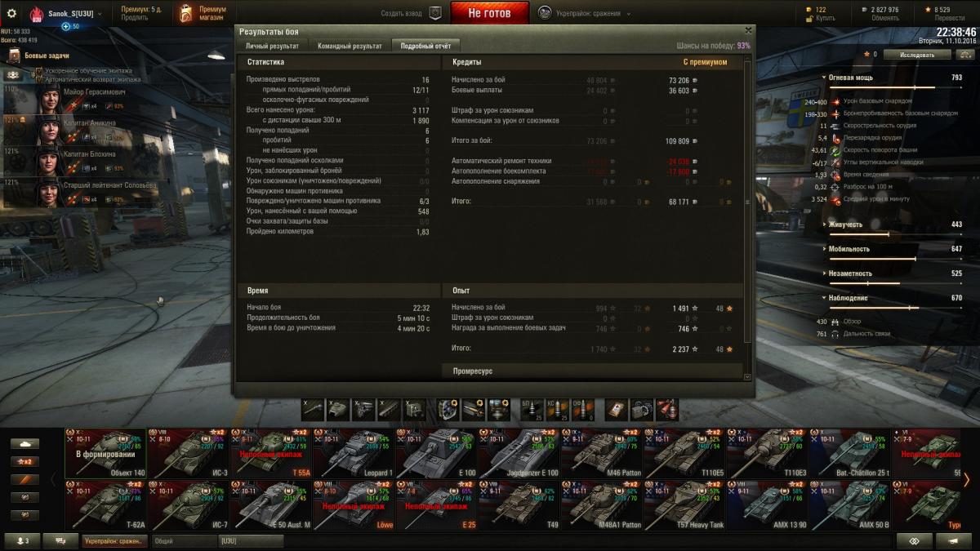The image size is (980, 551).
Task: Click the crew group icon
Action: coord(13,74)
